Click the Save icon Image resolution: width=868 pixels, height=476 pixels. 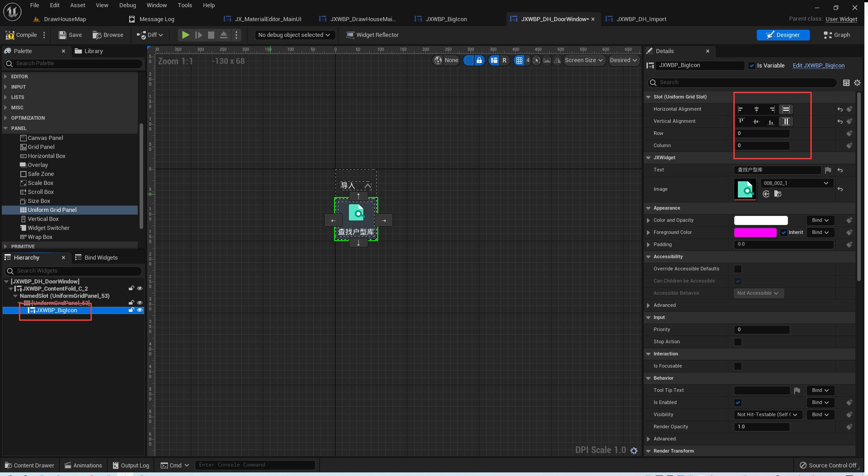point(62,35)
